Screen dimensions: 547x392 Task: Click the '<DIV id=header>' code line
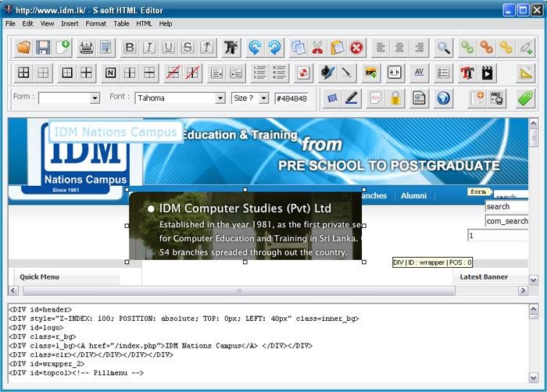(x=40, y=309)
